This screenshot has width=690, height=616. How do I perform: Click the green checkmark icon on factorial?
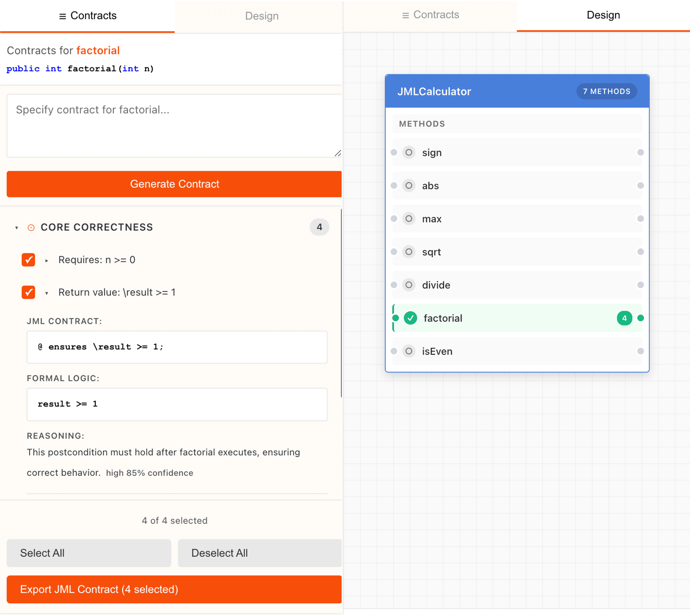pos(410,318)
